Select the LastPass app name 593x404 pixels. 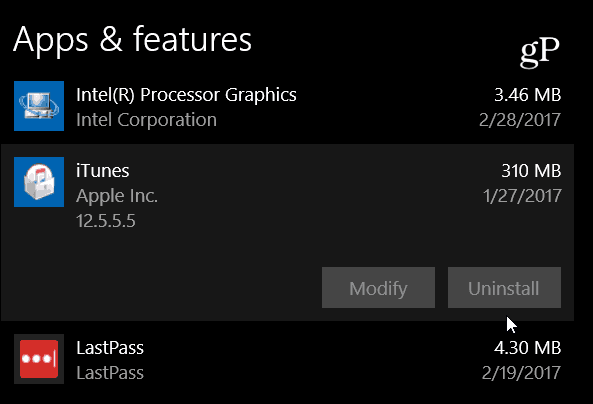coord(110,348)
